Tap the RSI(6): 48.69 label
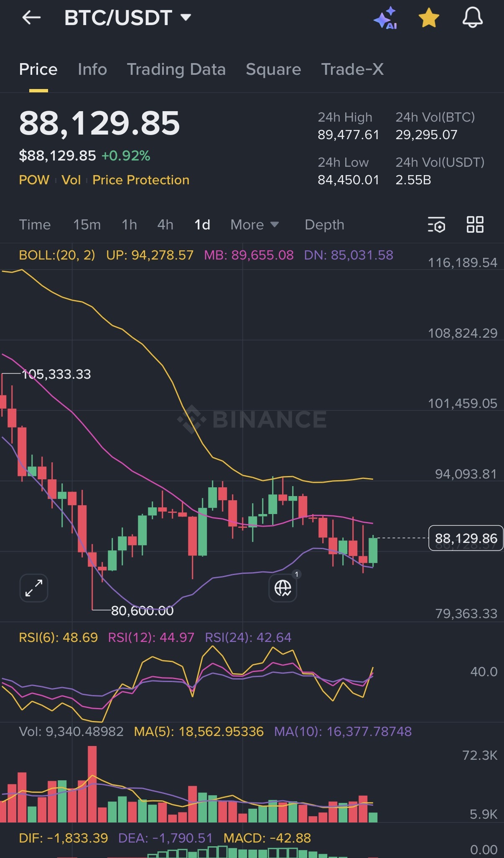504x858 pixels. 59,637
